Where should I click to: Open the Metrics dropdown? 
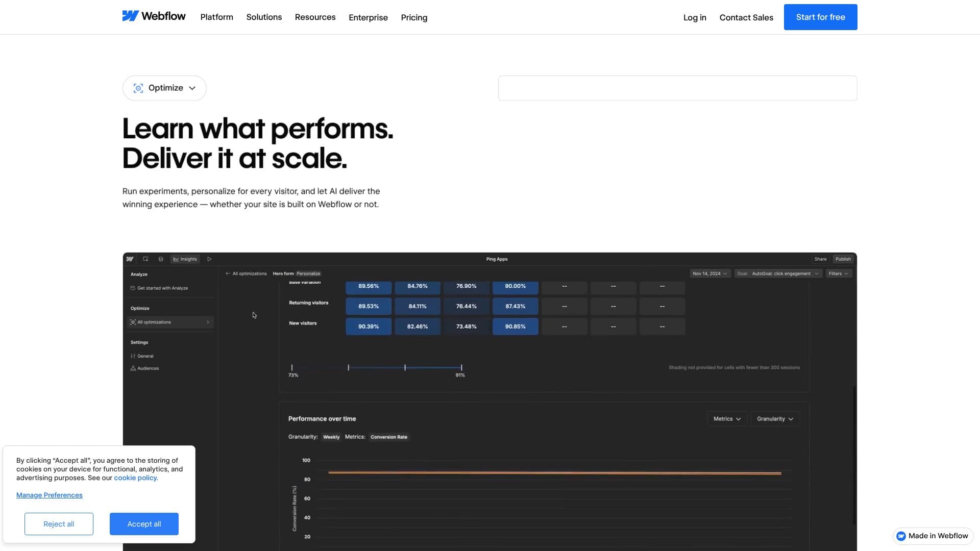click(727, 419)
